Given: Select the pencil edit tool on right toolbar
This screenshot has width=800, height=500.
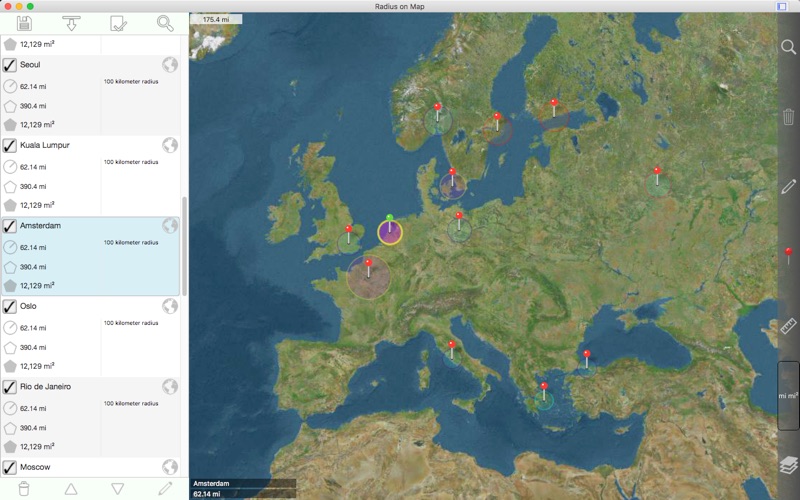Looking at the screenshot, I should [788, 186].
